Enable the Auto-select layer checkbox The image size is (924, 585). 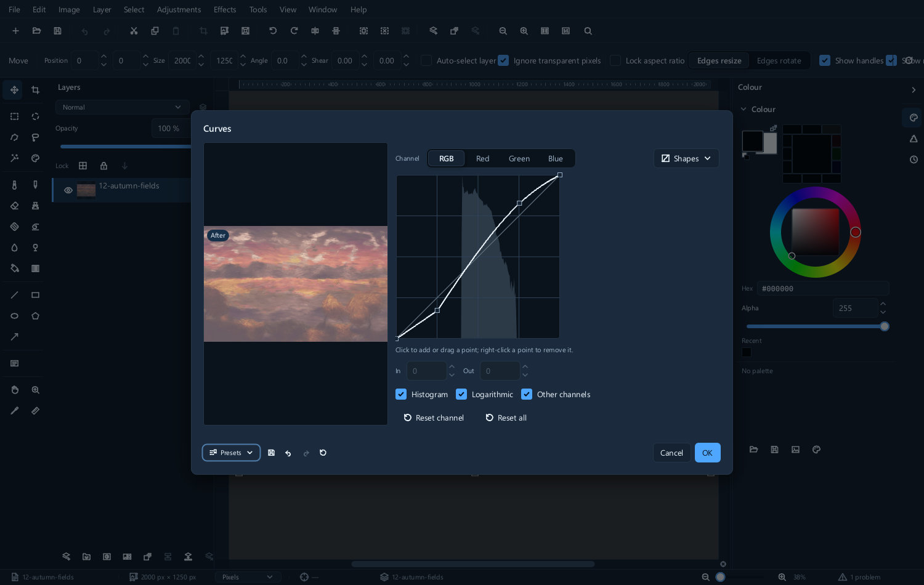[426, 60]
